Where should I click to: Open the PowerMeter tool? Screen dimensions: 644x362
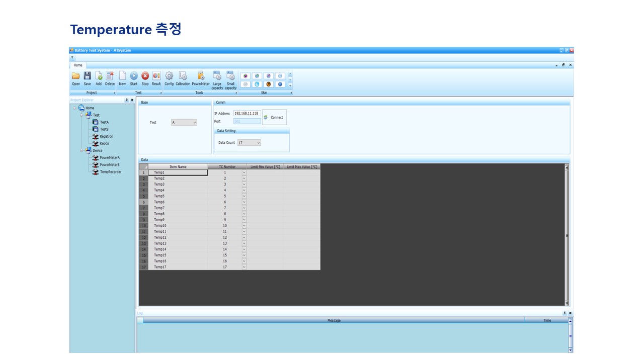pos(201,79)
